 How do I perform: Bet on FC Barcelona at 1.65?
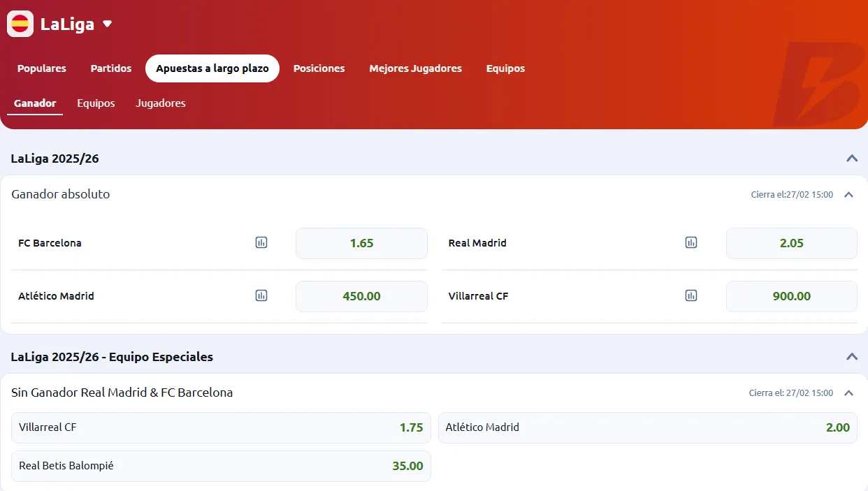point(361,244)
